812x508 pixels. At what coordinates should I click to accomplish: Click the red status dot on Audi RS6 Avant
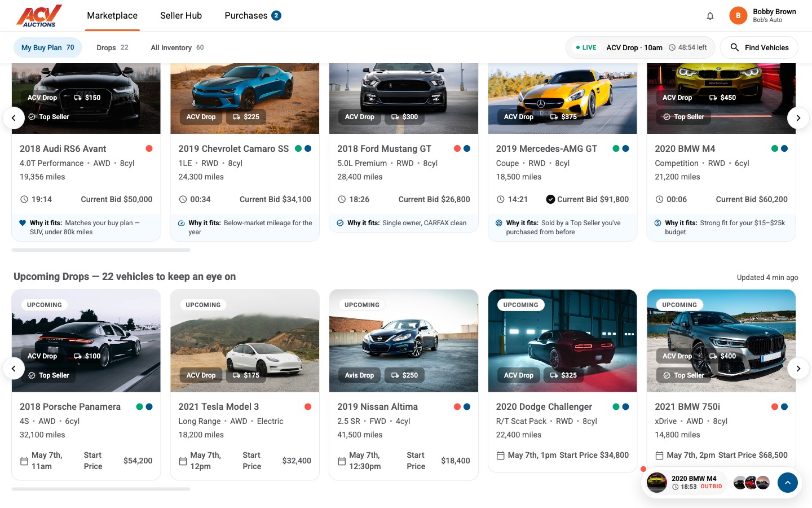tap(149, 148)
